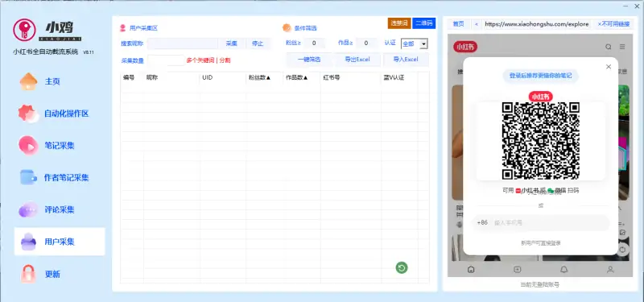The height and width of the screenshot is (302, 644).
Task: Open the hamburger menu in 小红书 page
Action: click(x=622, y=47)
